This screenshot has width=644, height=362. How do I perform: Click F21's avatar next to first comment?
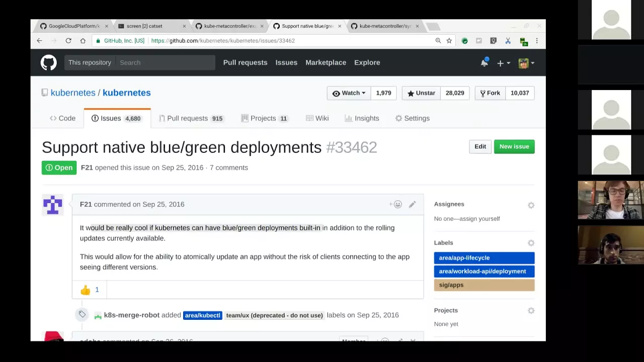tap(52, 204)
